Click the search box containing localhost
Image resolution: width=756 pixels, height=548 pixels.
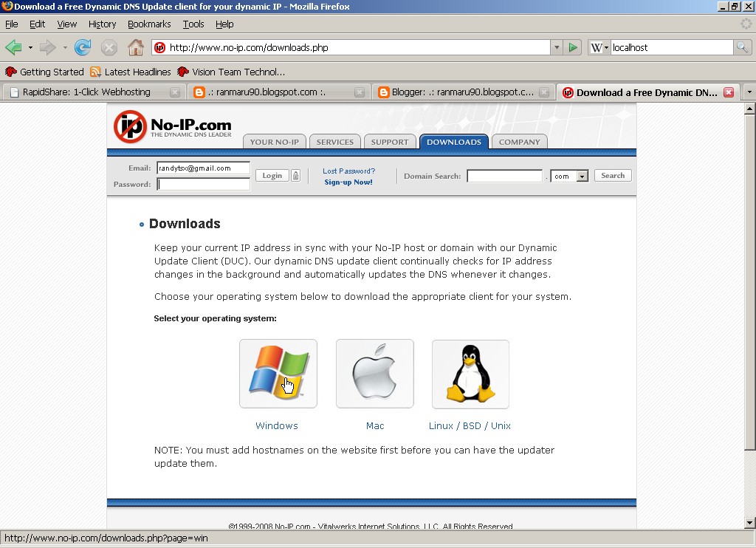point(672,47)
